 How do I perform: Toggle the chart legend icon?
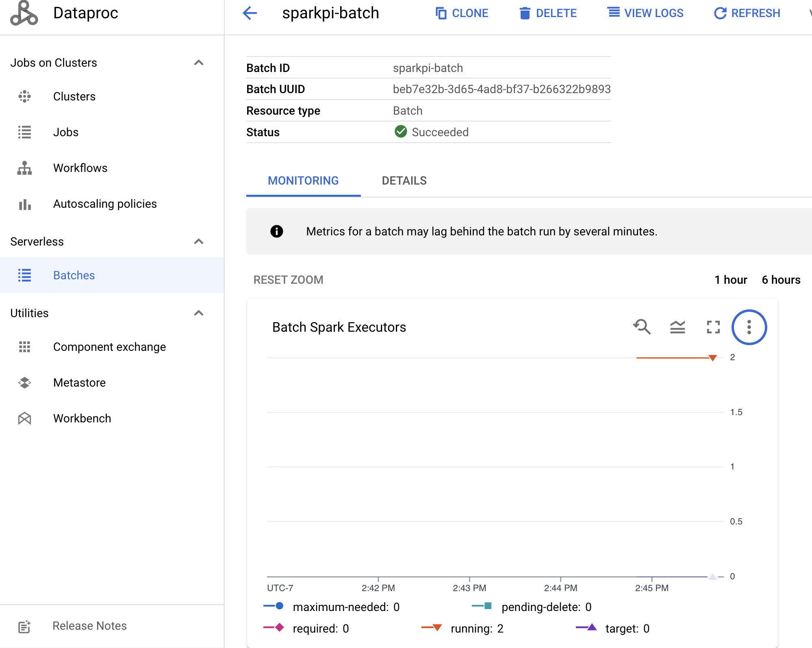tap(677, 327)
